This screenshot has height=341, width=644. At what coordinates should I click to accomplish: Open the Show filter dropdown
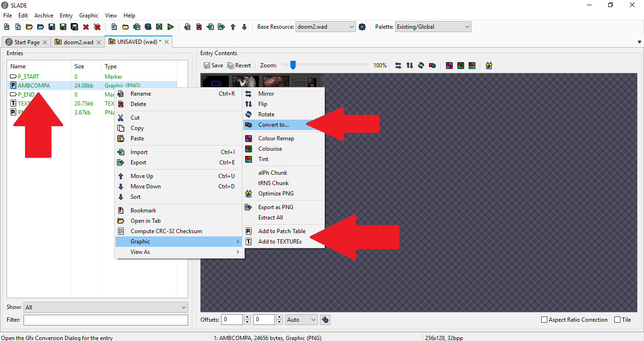(106, 307)
